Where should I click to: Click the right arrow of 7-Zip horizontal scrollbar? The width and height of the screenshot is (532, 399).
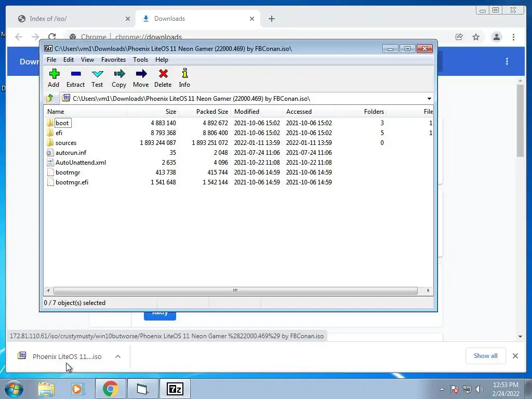click(x=428, y=291)
